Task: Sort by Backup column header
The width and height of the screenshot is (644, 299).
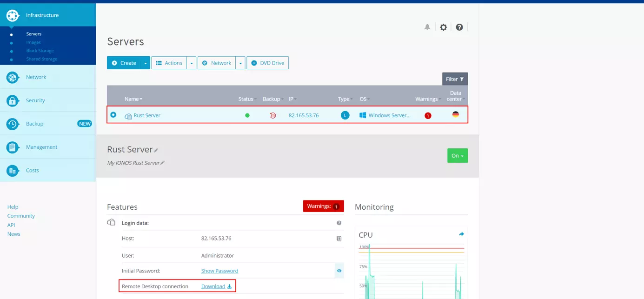Action: tap(273, 99)
